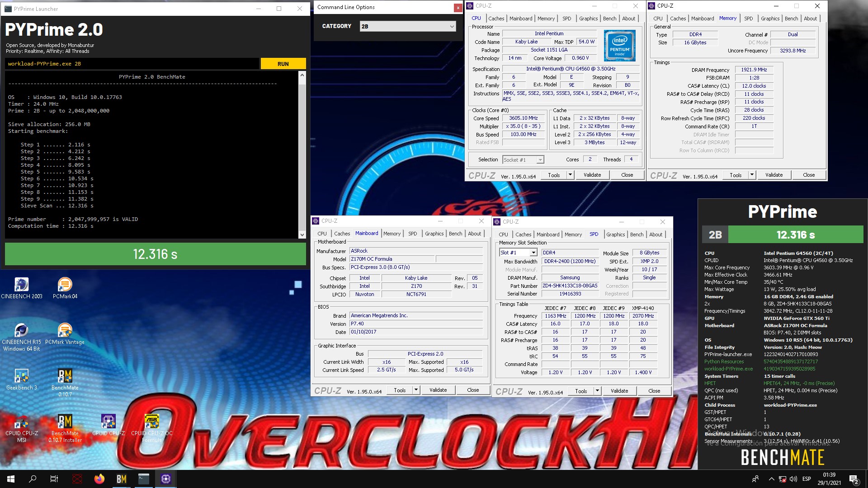Open Graphics tab in Memory window
The width and height of the screenshot is (868, 488).
769,19
